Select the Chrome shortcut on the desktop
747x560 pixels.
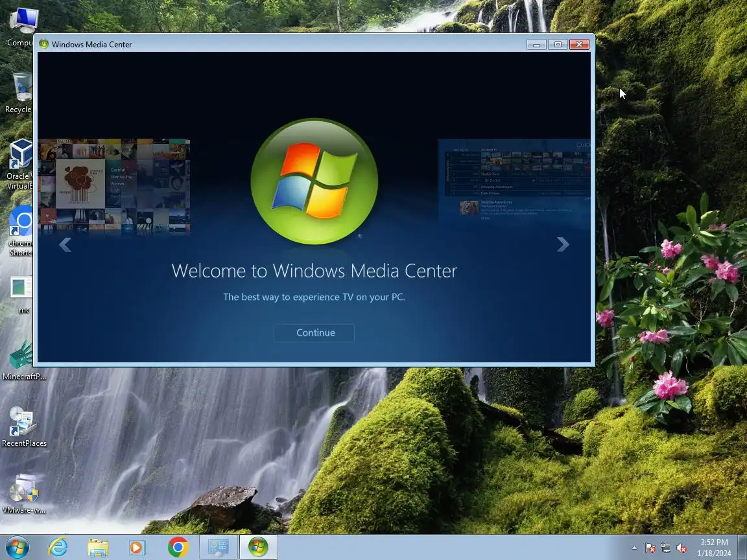click(20, 231)
